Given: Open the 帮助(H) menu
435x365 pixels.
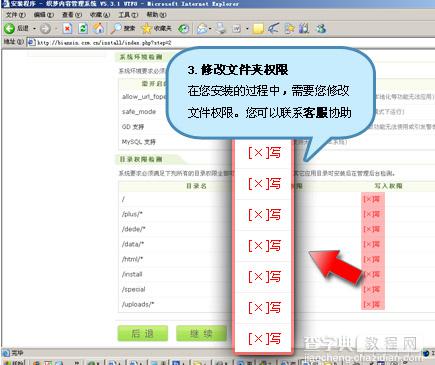Looking at the screenshot, I should [156, 15].
